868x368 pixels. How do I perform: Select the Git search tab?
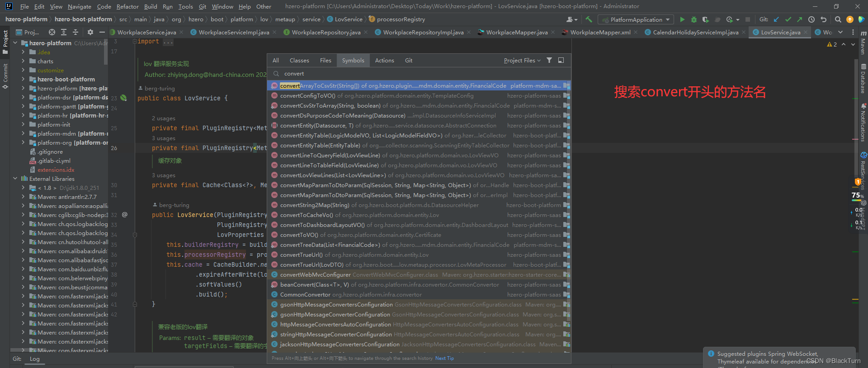point(408,60)
